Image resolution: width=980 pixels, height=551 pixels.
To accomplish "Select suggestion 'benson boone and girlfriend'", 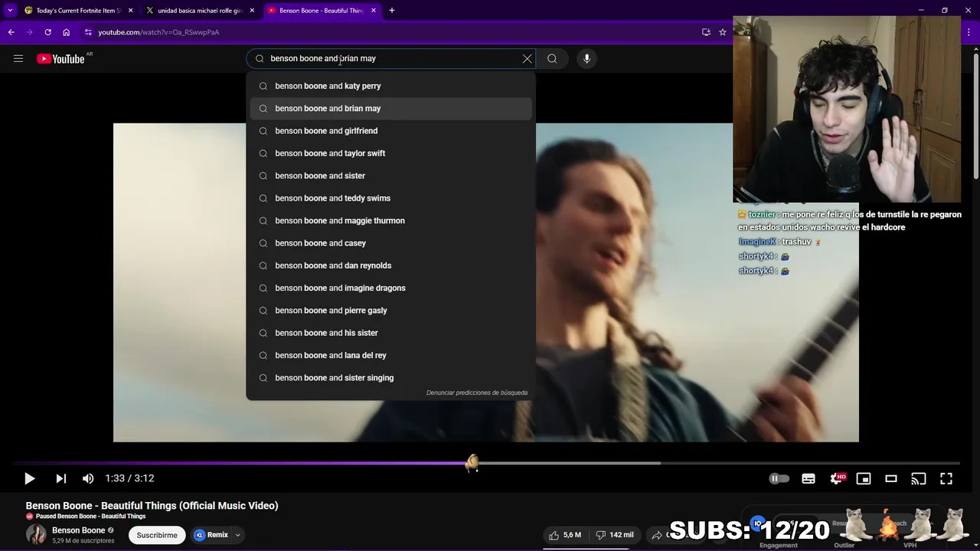I will [390, 131].
